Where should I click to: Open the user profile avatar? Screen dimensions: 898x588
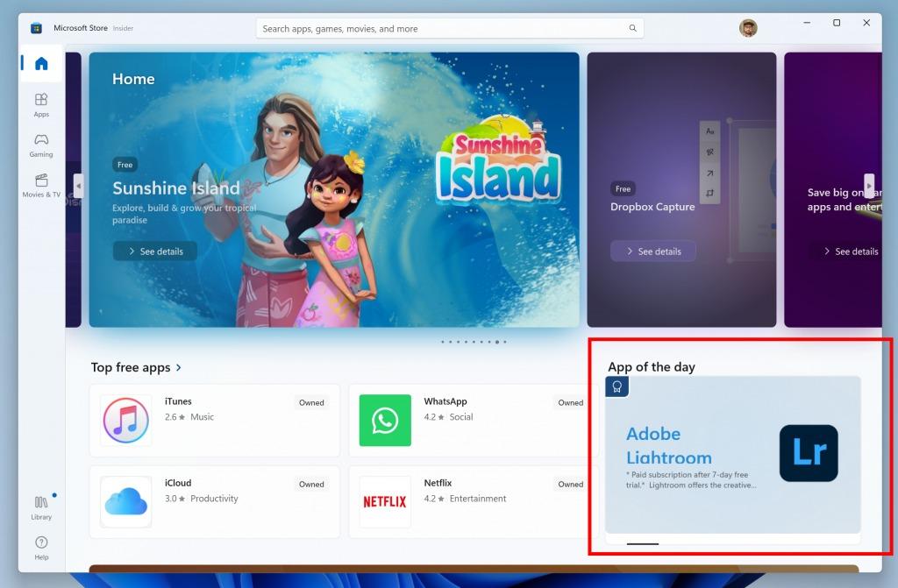pos(748,28)
